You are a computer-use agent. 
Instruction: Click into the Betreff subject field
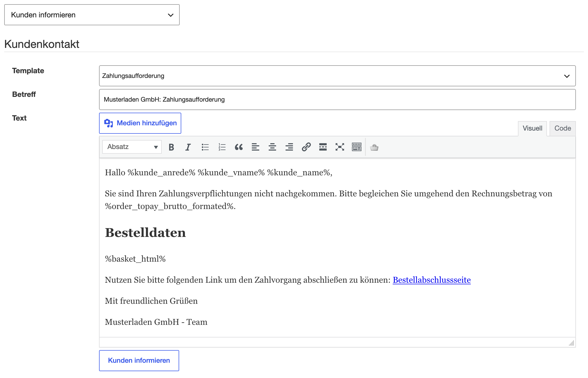(337, 100)
